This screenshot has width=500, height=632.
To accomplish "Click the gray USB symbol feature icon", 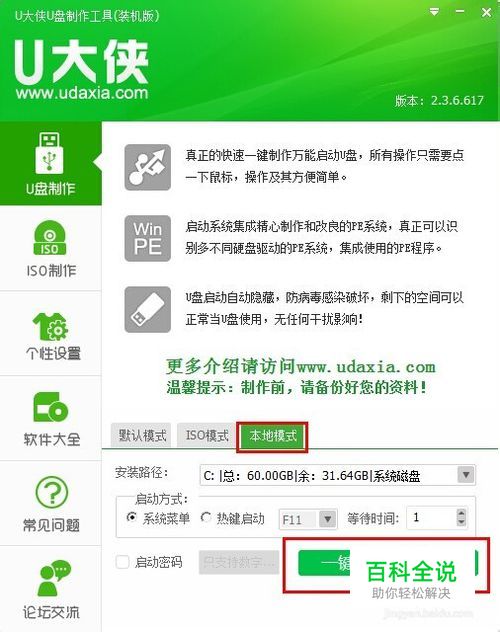I will (x=147, y=167).
